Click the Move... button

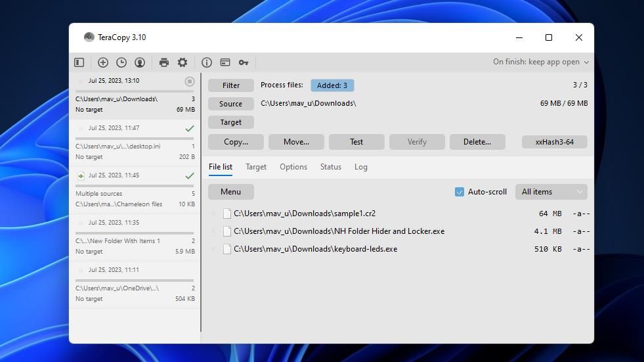point(296,142)
